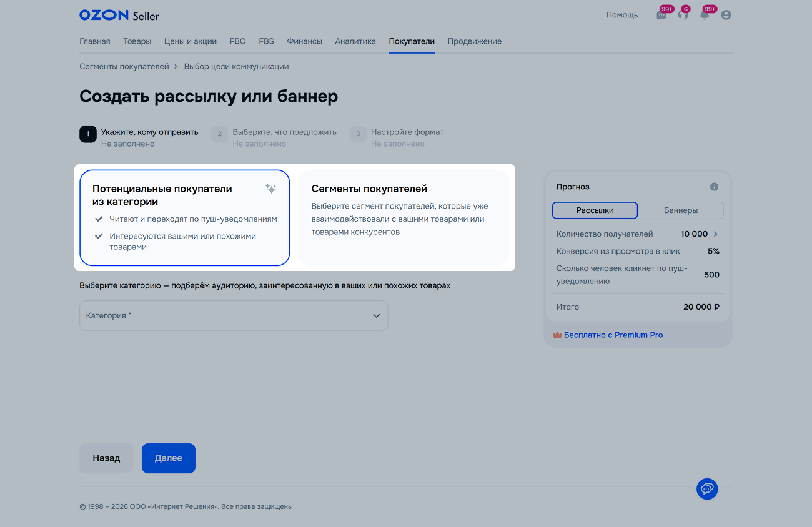Image resolution: width=812 pixels, height=527 pixels.
Task: Click the sparkle icon on the potential buyers card
Action: 270,189
